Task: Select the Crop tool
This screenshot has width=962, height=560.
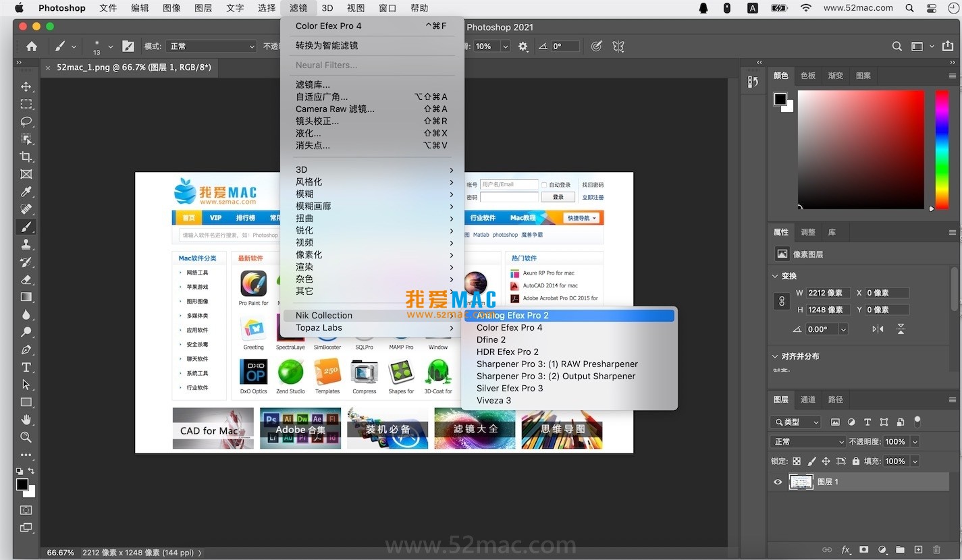Action: click(26, 157)
